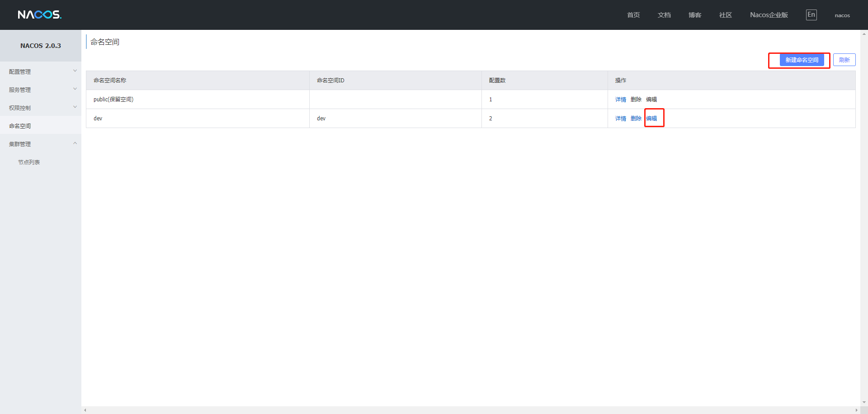Open Nacos企业版 link
The height and width of the screenshot is (414, 868).
769,15
